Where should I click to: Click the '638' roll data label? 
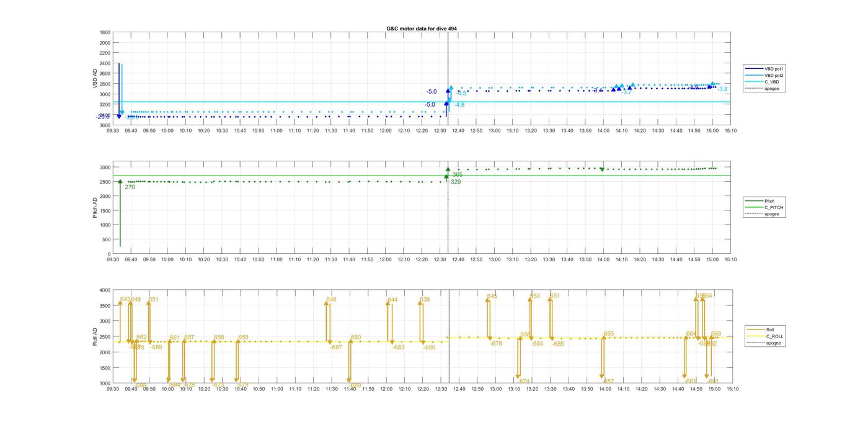coord(425,300)
